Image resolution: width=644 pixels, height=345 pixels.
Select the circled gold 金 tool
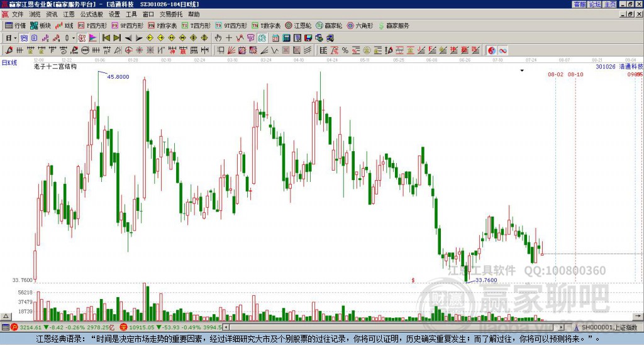point(367,50)
